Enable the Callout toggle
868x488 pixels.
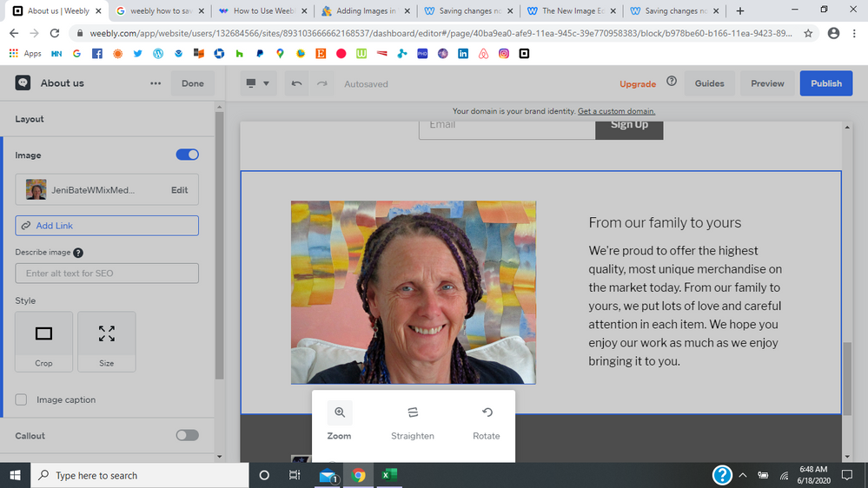click(187, 435)
